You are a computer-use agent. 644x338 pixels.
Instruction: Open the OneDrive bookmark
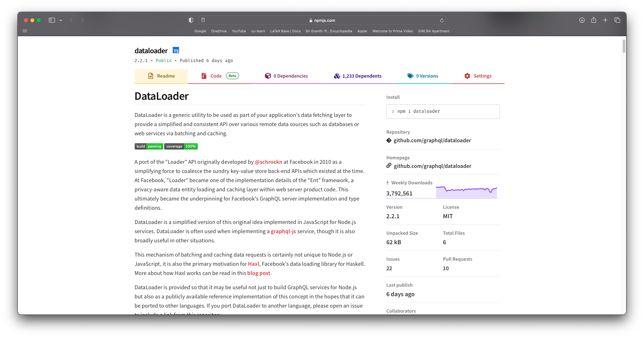pos(219,31)
